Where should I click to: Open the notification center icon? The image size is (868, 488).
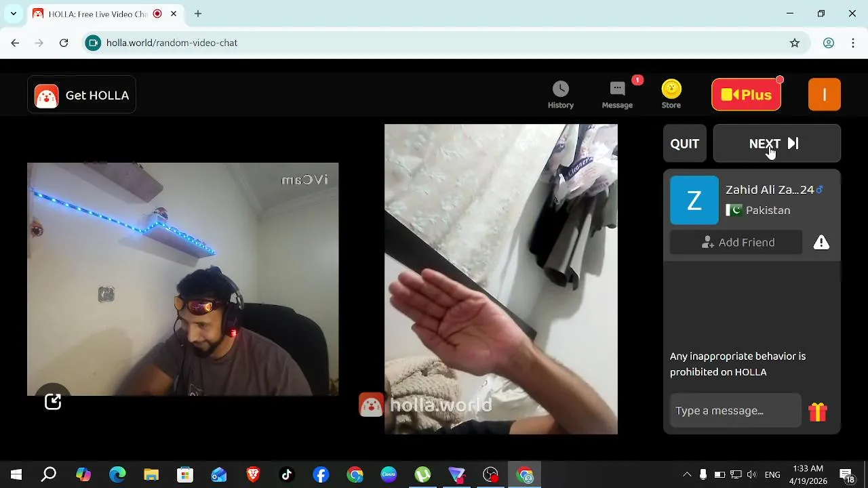(847, 474)
